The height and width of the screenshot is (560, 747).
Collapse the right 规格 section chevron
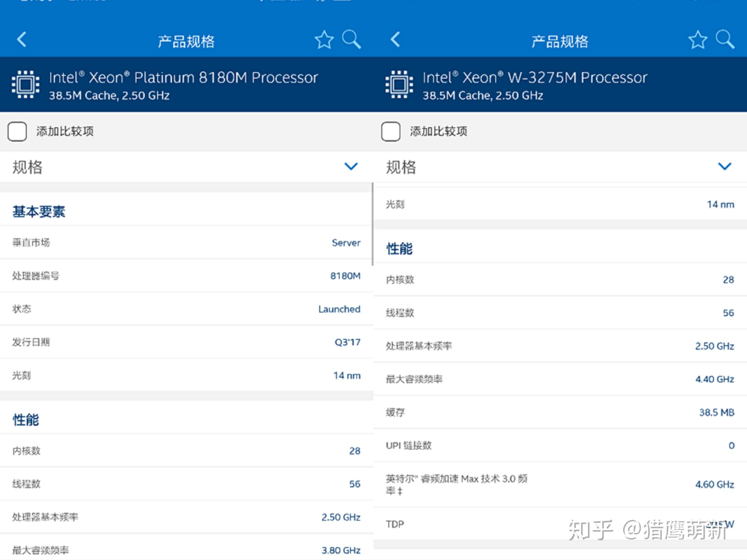pos(724,166)
